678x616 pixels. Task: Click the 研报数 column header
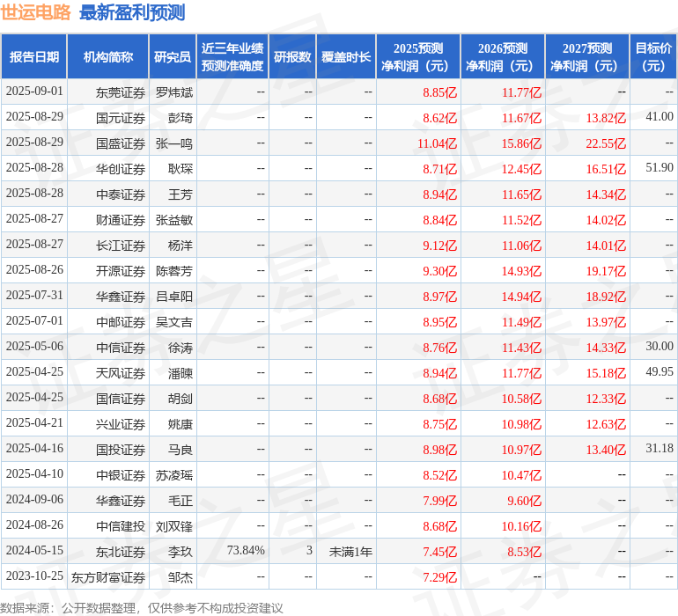292,56
